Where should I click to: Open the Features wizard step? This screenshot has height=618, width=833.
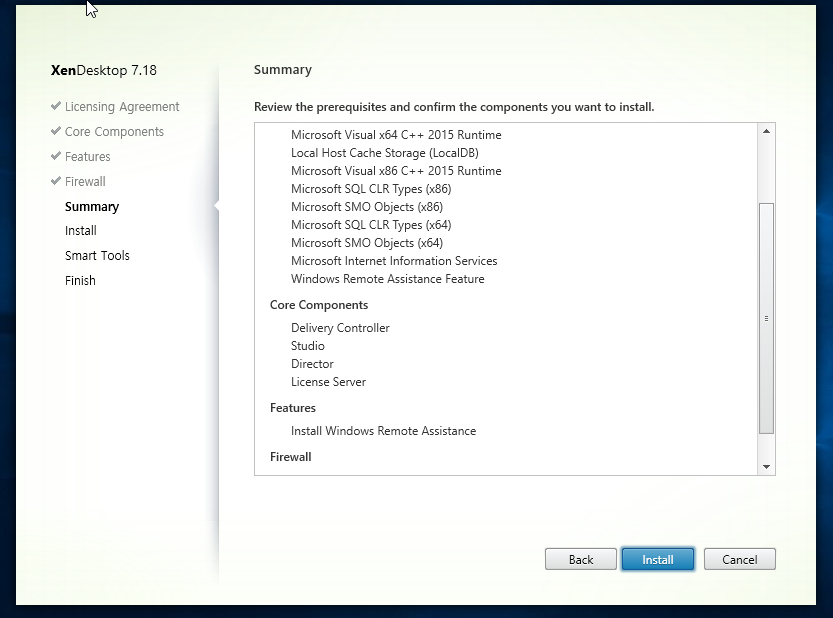point(88,157)
